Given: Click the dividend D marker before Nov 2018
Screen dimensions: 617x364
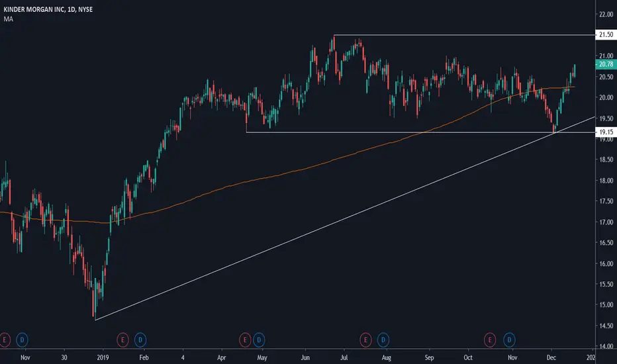Looking at the screenshot, I should (22, 340).
